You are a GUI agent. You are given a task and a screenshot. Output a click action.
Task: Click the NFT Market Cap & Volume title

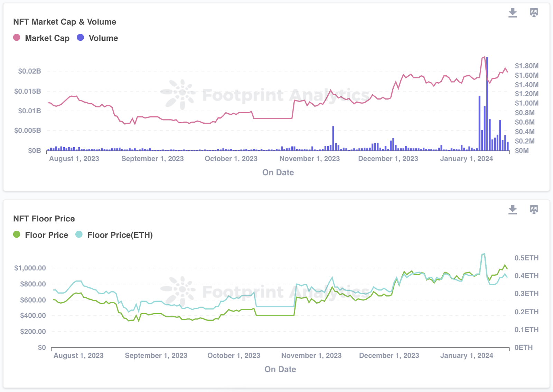tap(65, 22)
